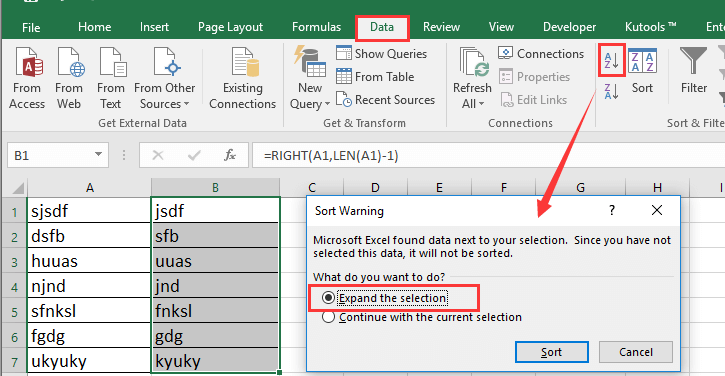Open Existing Connections
This screenshot has height=376, width=725.
[242, 78]
